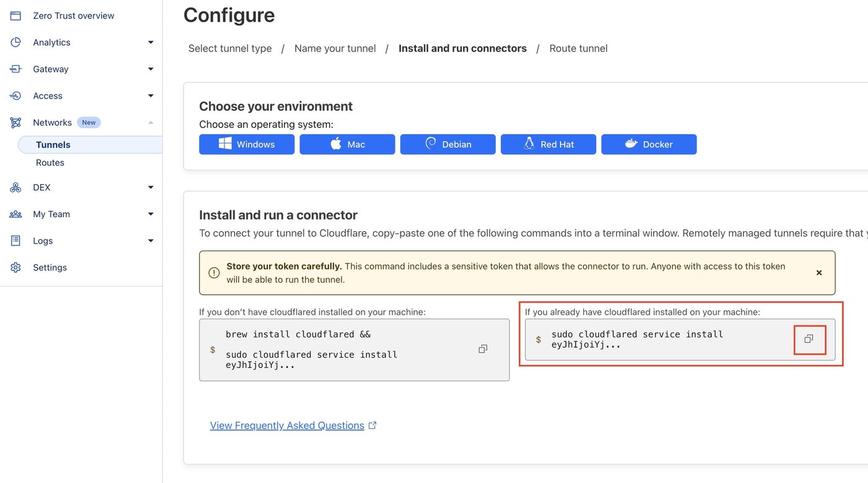Viewport: 868px width, 483px height.
Task: Open Zero Trust overview icon in sidebar
Action: point(15,16)
